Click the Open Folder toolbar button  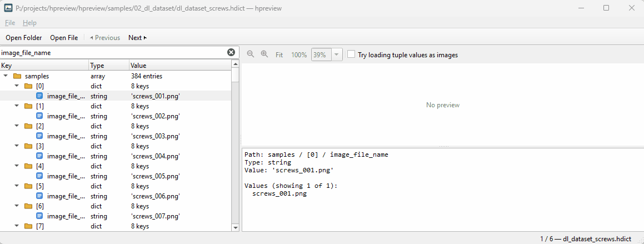coord(24,38)
